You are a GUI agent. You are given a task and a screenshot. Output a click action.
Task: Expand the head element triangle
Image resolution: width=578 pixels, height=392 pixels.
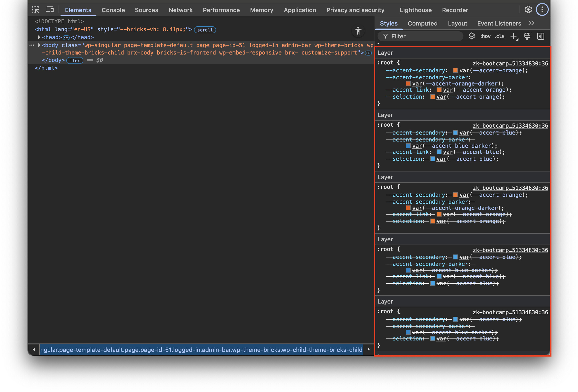[39, 37]
